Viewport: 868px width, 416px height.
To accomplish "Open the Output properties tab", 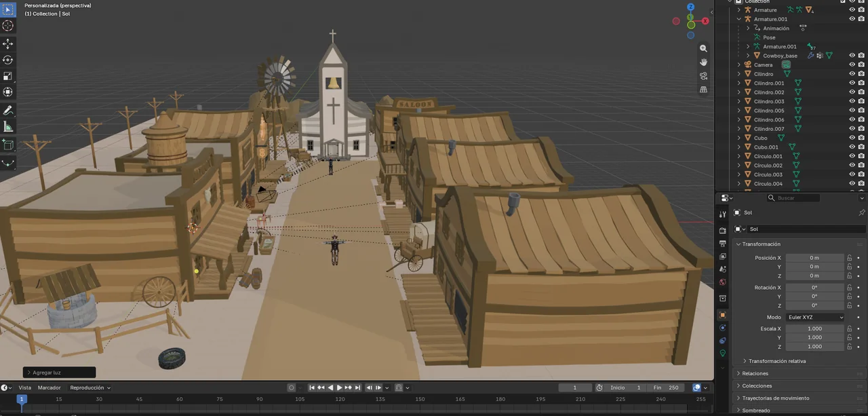I will point(723,244).
